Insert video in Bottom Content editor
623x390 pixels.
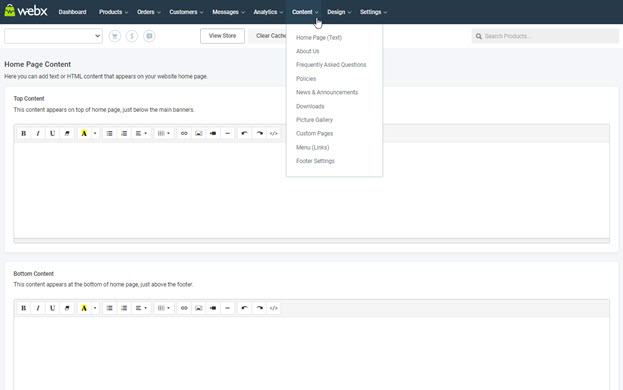(x=213, y=308)
